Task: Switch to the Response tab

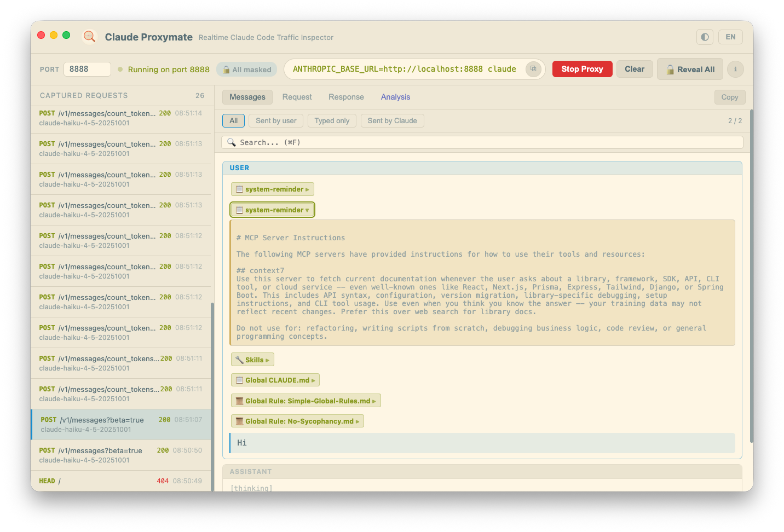Action: coord(346,97)
